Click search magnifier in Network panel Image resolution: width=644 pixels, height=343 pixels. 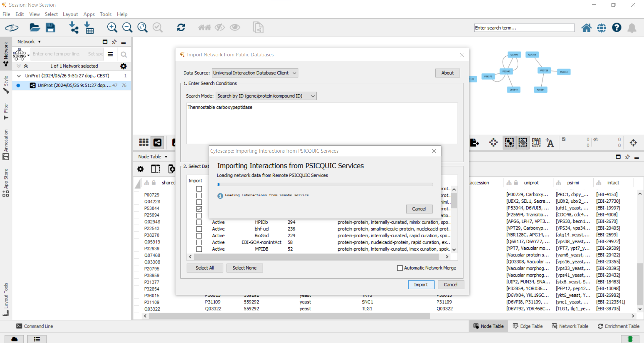124,54
